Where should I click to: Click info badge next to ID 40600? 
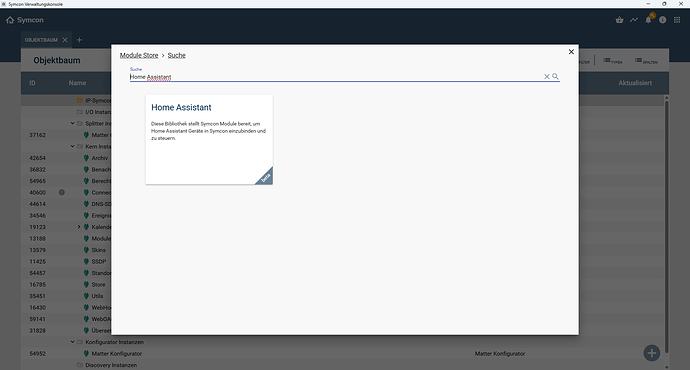click(62, 192)
